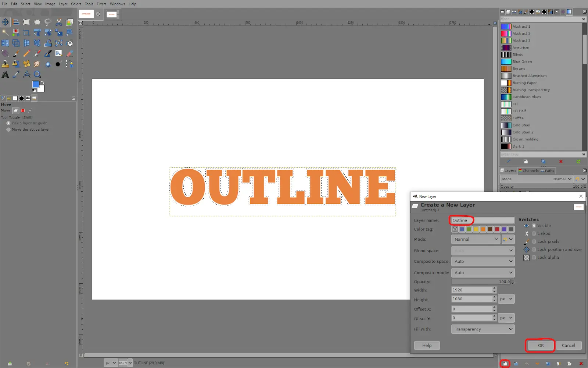The width and height of the screenshot is (588, 368).
Task: Select the Rectangle Select tool
Action: (x=26, y=22)
